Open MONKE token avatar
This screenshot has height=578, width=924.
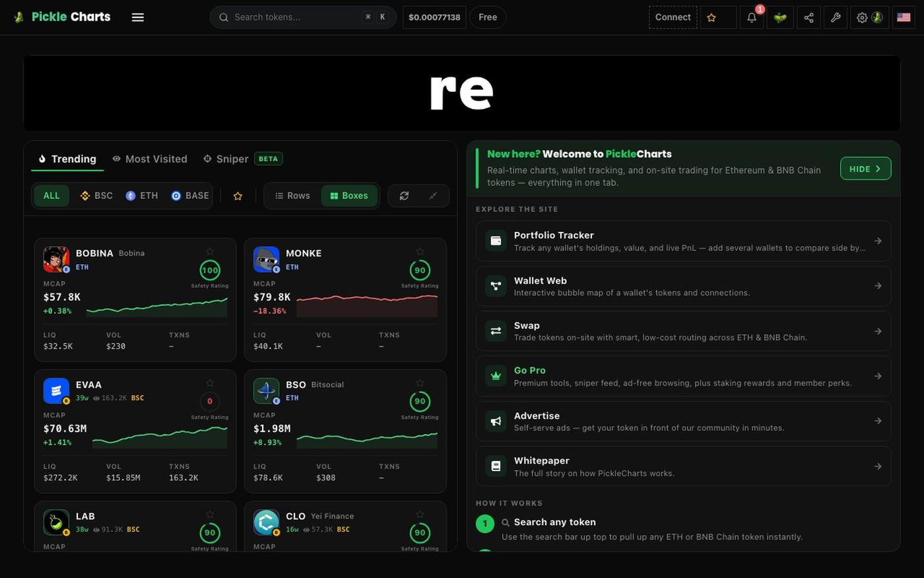click(x=266, y=259)
